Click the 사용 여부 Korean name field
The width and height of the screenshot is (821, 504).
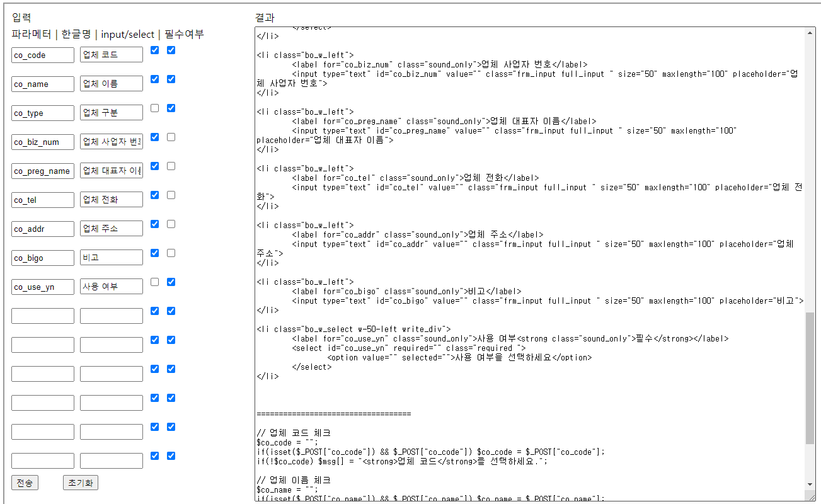(x=112, y=287)
